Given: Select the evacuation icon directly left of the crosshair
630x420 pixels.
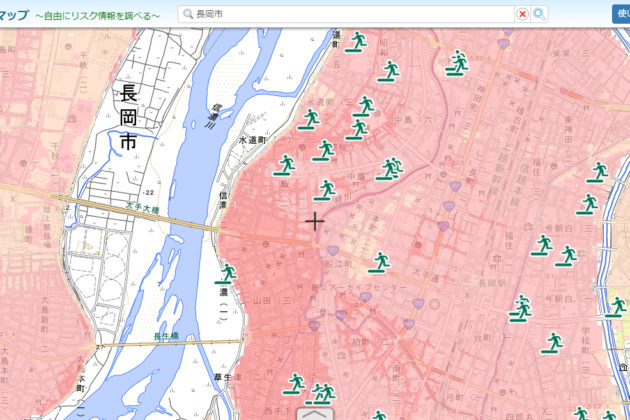Looking at the screenshot, I should tap(285, 165).
